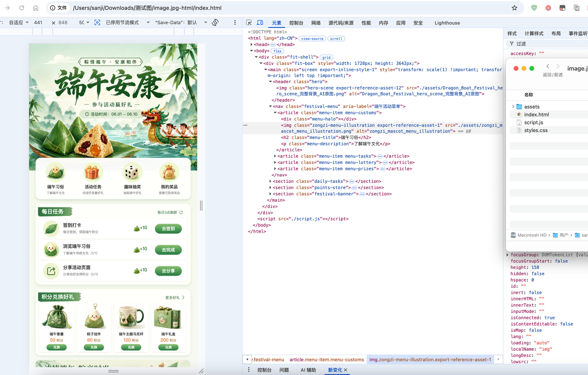Switch to the 元素 Elements tab
Viewport: 588px width, 375px height.
[277, 23]
